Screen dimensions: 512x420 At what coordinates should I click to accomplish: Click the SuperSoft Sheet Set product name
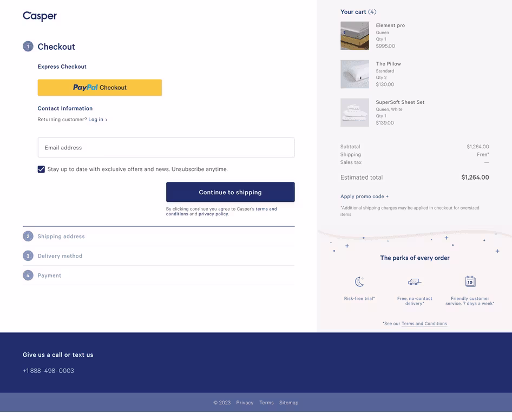[x=400, y=102]
